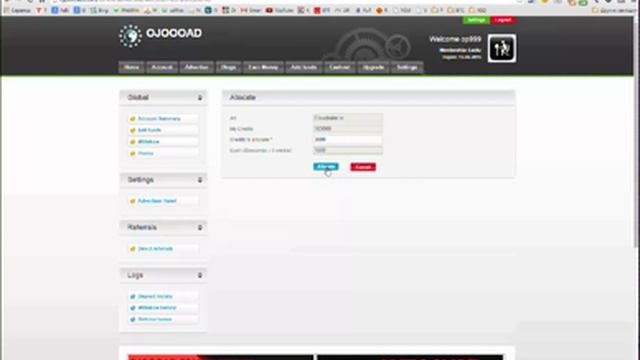This screenshot has width=640, height=360.
Task: Open the Home tab
Action: [131, 67]
